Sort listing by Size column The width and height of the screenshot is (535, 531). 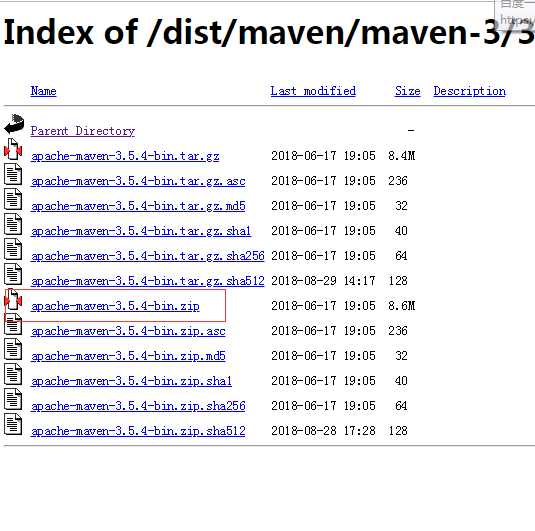click(x=407, y=91)
